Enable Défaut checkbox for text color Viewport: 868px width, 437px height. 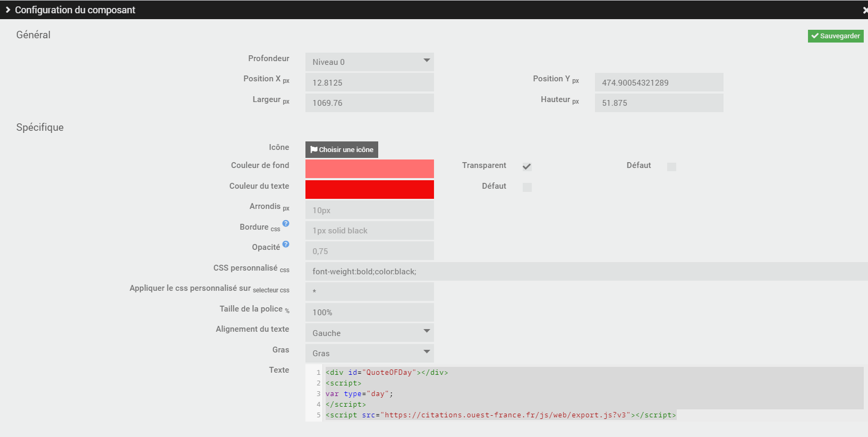(527, 187)
